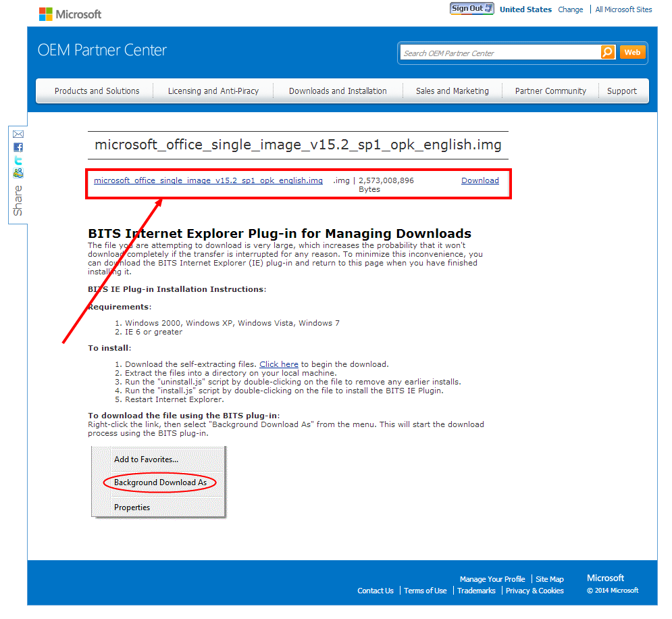Share this page by email icon

pos(18,134)
